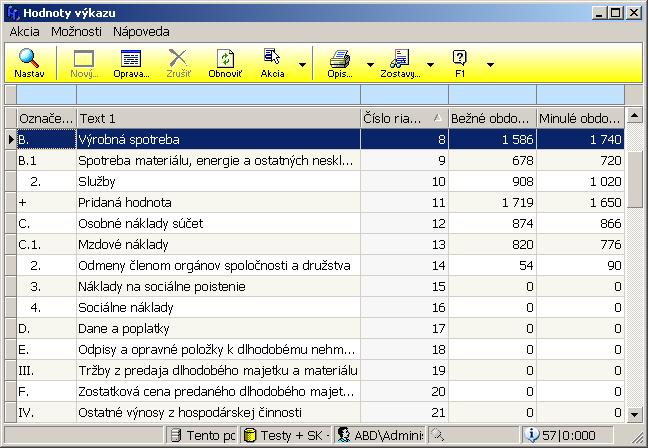Screen dimensions: 648x448
Task: Select the Dane a poplatky row
Action: point(320,329)
